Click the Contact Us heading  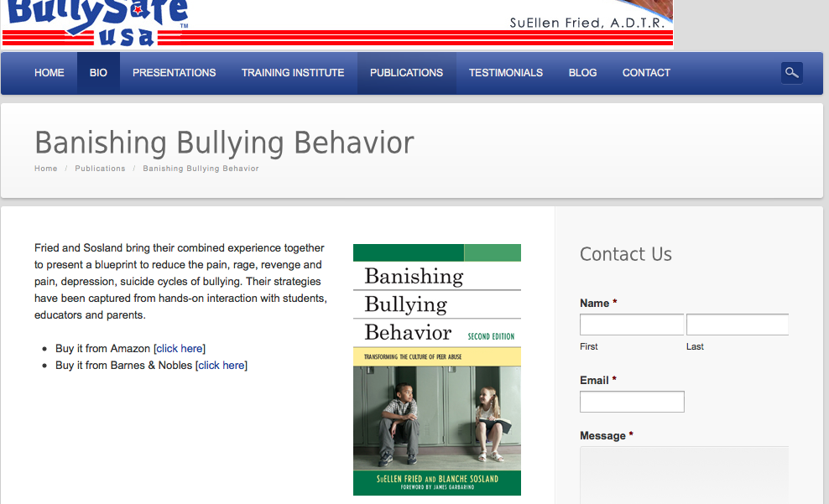point(626,254)
